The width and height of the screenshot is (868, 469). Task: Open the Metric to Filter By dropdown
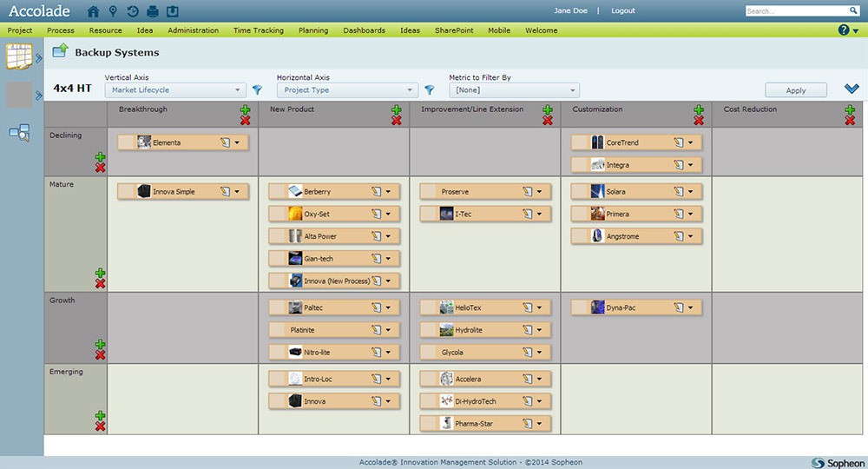(x=514, y=90)
